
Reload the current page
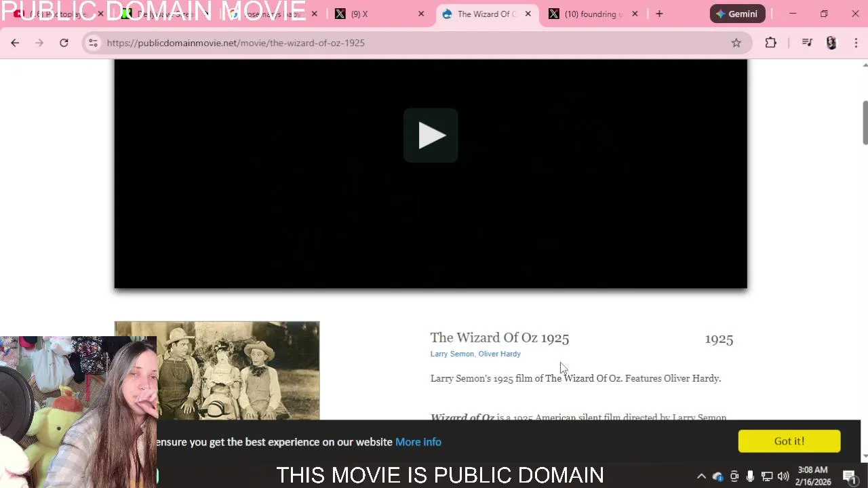(64, 43)
